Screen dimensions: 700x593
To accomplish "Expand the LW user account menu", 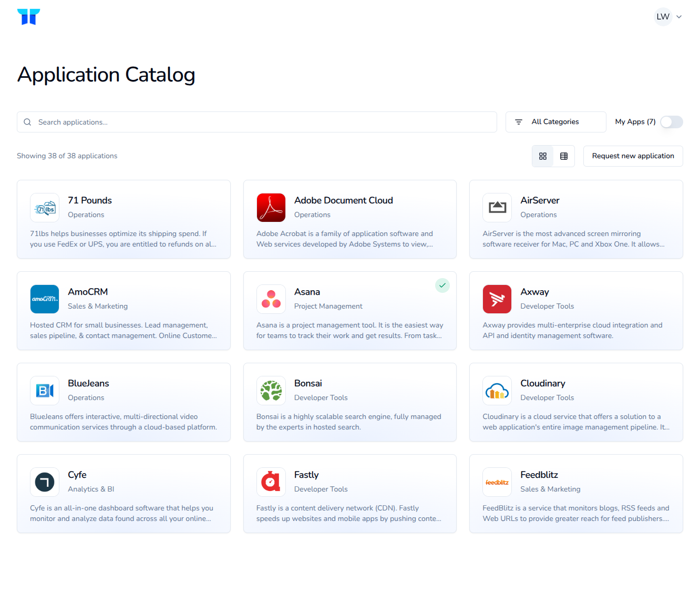I will tap(668, 17).
